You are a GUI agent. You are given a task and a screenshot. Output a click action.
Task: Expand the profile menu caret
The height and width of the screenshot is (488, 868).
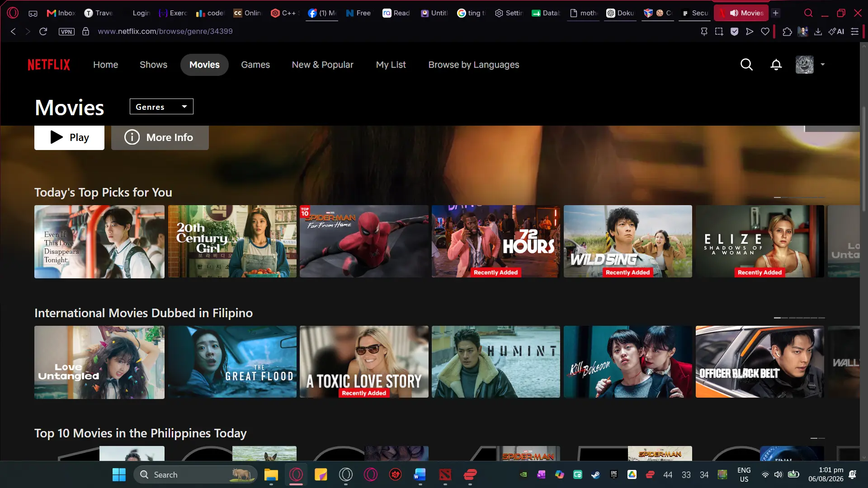click(822, 65)
